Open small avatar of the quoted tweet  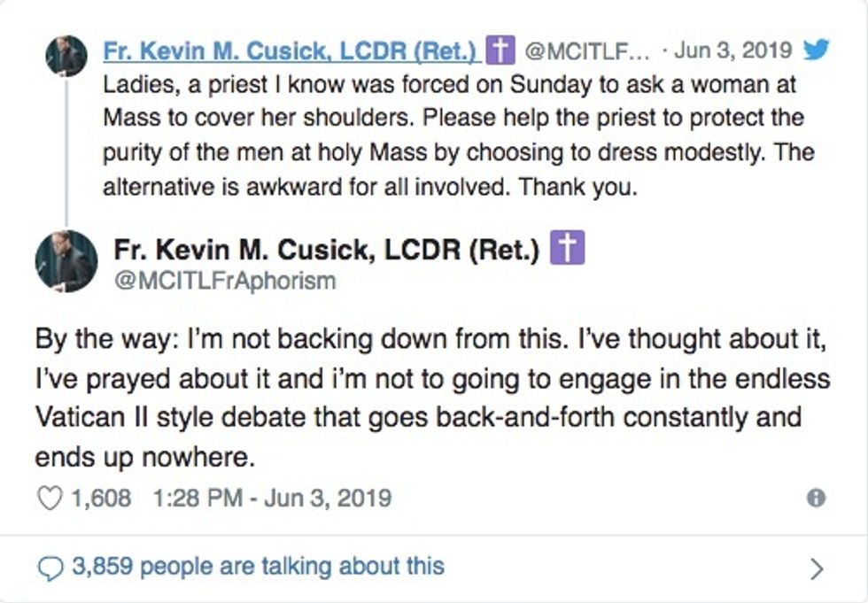66,56
